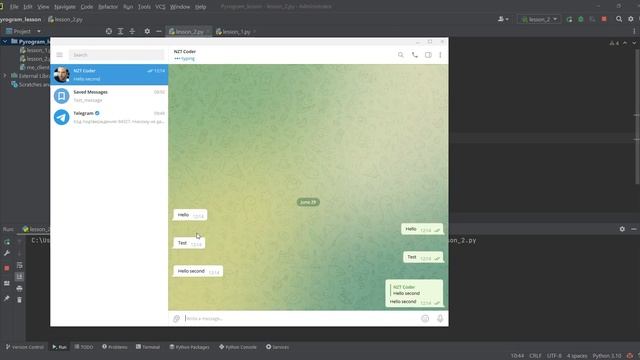Open the Edit menu in PyCharm
The height and width of the screenshot is (360, 640).
click(x=28, y=7)
